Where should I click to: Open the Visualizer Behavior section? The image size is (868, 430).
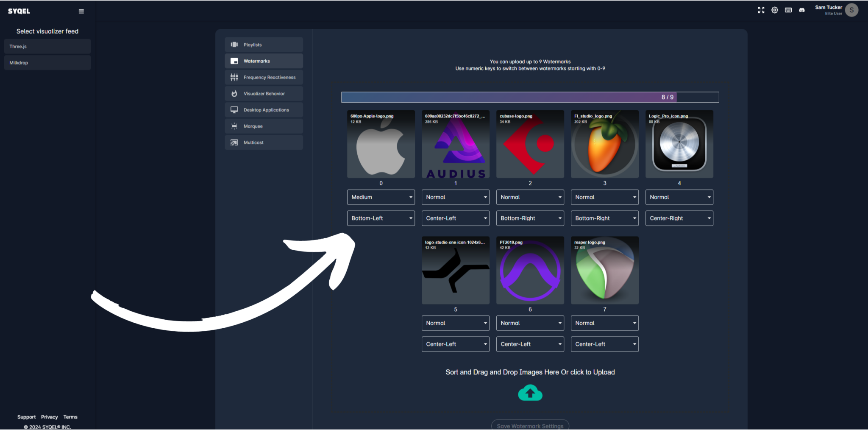tap(264, 93)
